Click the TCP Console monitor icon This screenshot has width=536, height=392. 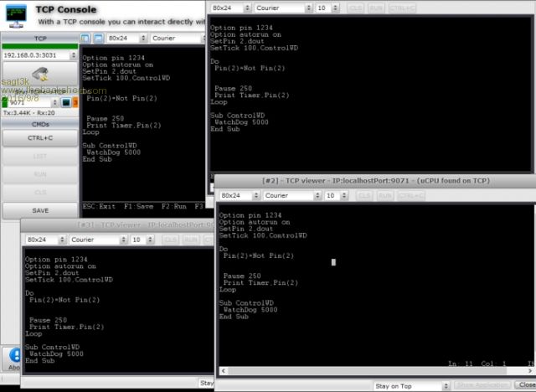[17, 13]
